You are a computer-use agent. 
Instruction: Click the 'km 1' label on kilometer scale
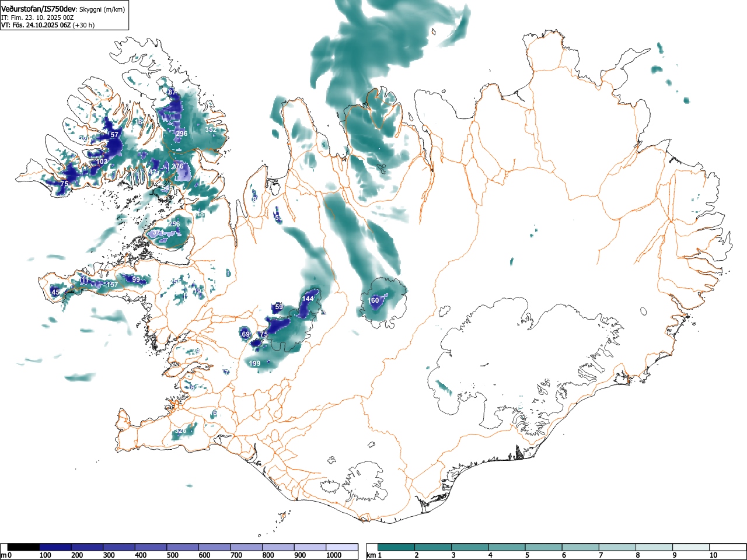point(374,555)
